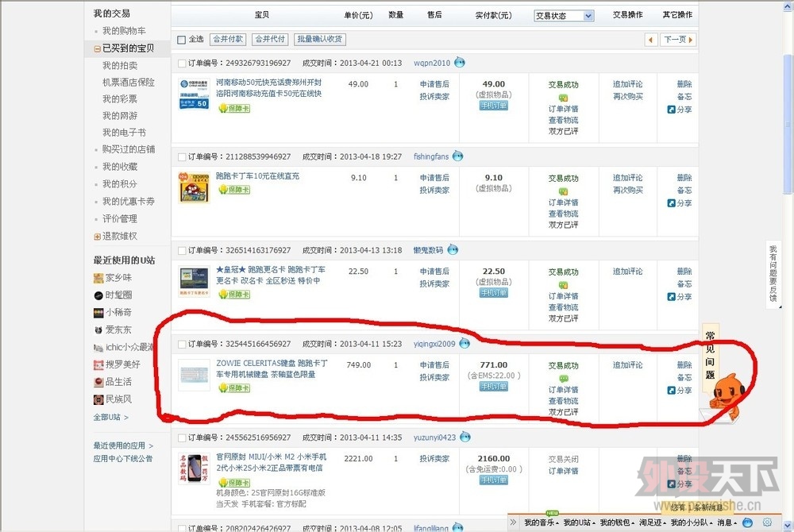
Task: Select checkbox for order 326514163176927
Action: coord(182,251)
